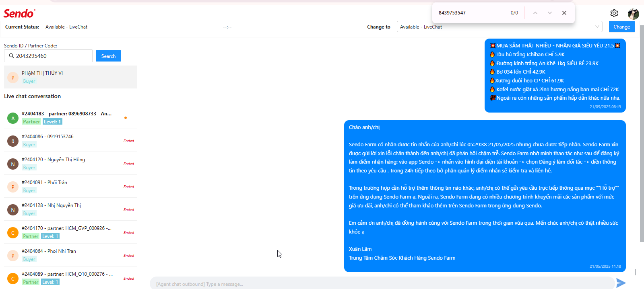This screenshot has height=289, width=644.
Task: Click the --:-- timer text
Action: pyautogui.click(x=227, y=27)
